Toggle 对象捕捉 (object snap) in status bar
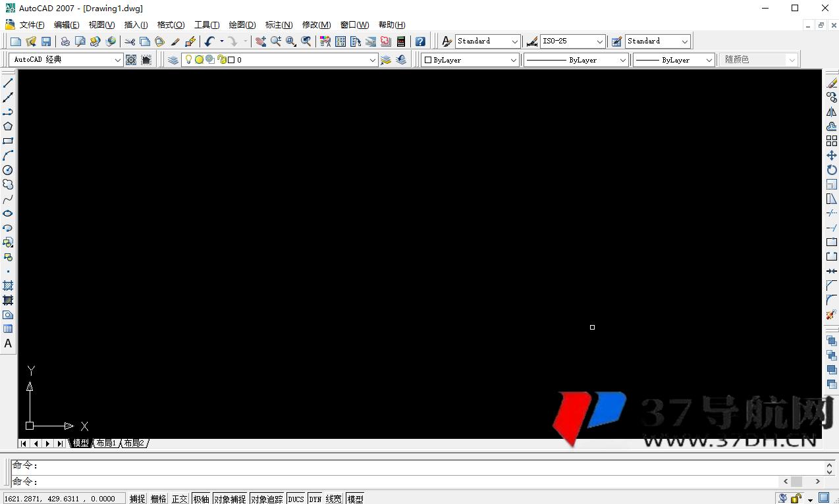The width and height of the screenshot is (839, 504). [x=229, y=499]
